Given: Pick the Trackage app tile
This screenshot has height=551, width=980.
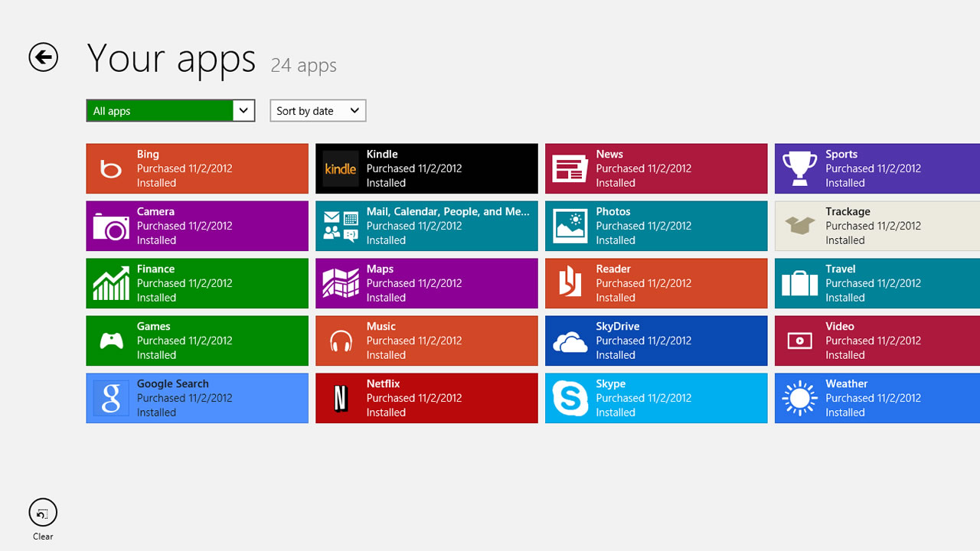Looking at the screenshot, I should (877, 226).
